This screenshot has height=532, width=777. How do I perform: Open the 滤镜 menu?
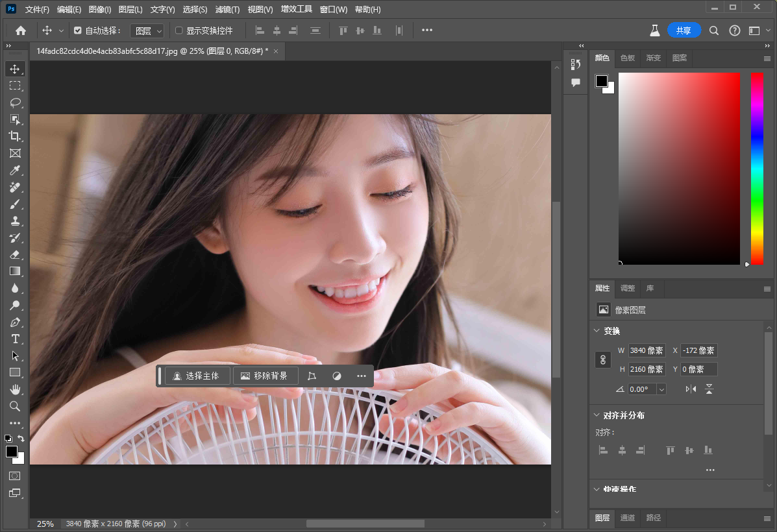tap(227, 9)
